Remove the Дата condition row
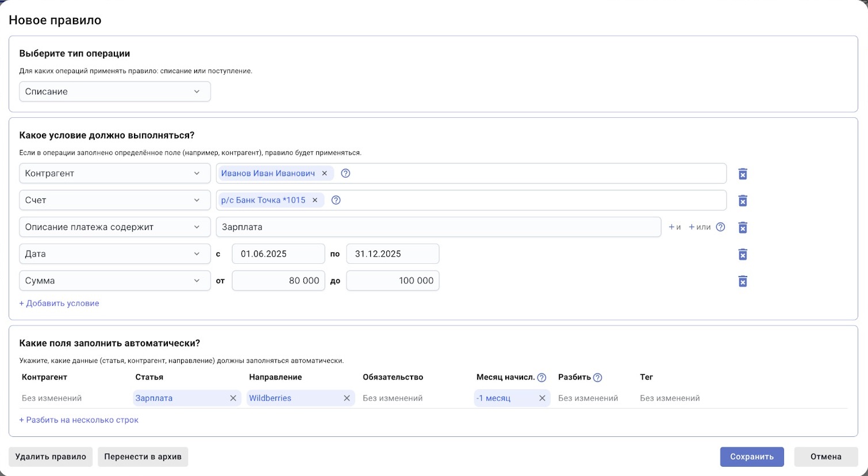Viewport: 868px width, 476px height. (x=742, y=254)
